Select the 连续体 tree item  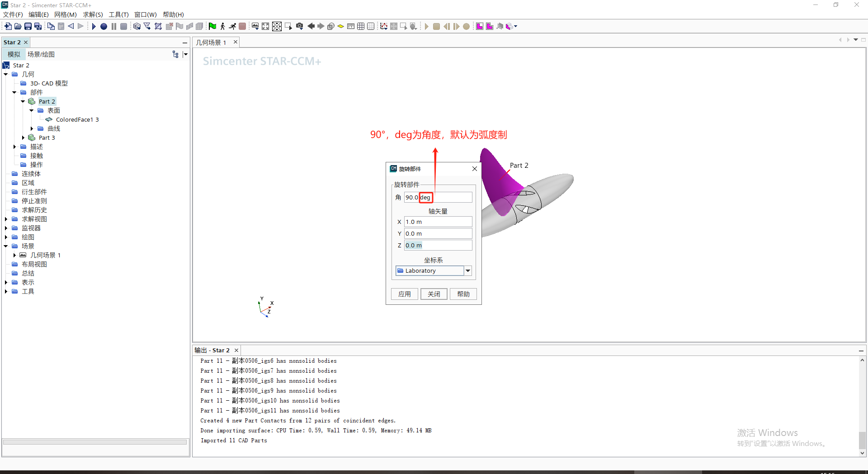coord(31,174)
